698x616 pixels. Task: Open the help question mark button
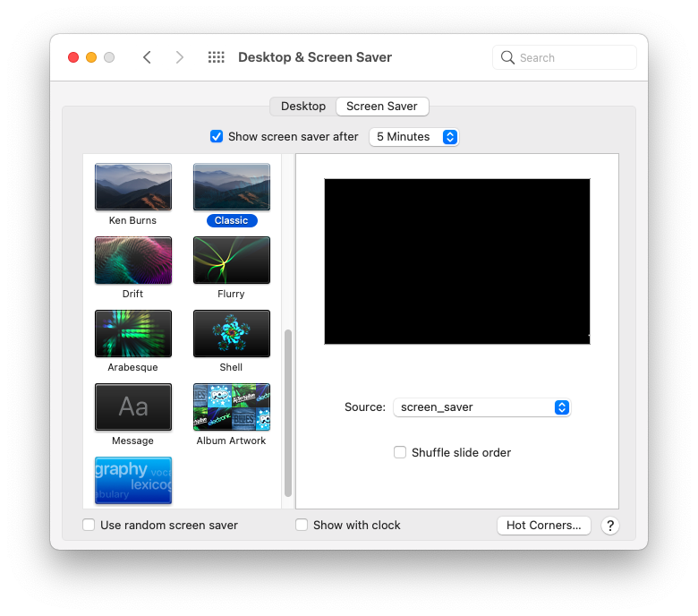pyautogui.click(x=610, y=526)
